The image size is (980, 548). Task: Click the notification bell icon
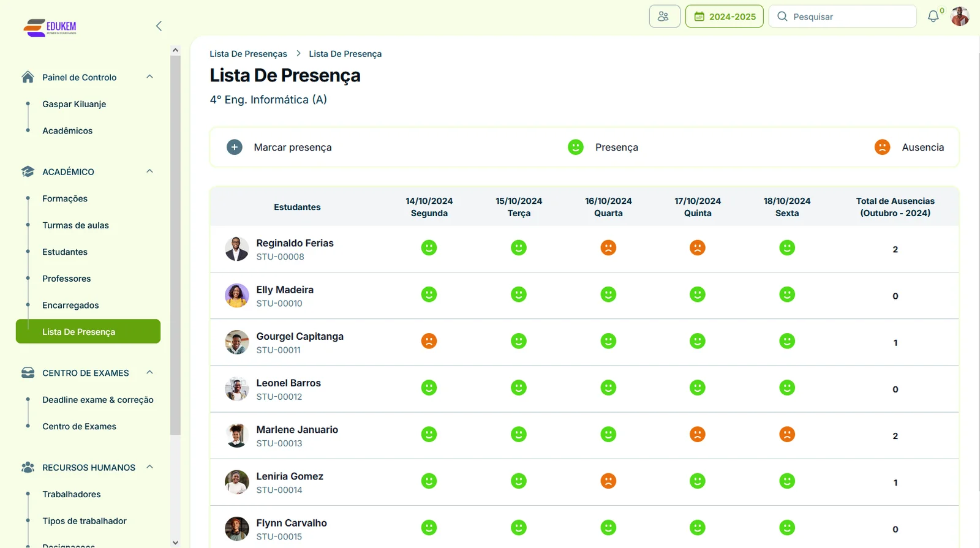pyautogui.click(x=933, y=17)
